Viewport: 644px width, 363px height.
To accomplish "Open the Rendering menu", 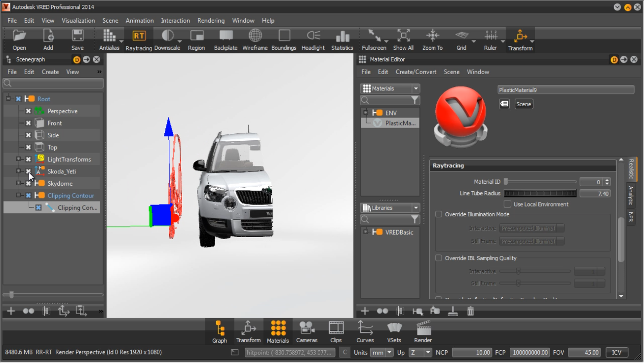I will [x=211, y=21].
